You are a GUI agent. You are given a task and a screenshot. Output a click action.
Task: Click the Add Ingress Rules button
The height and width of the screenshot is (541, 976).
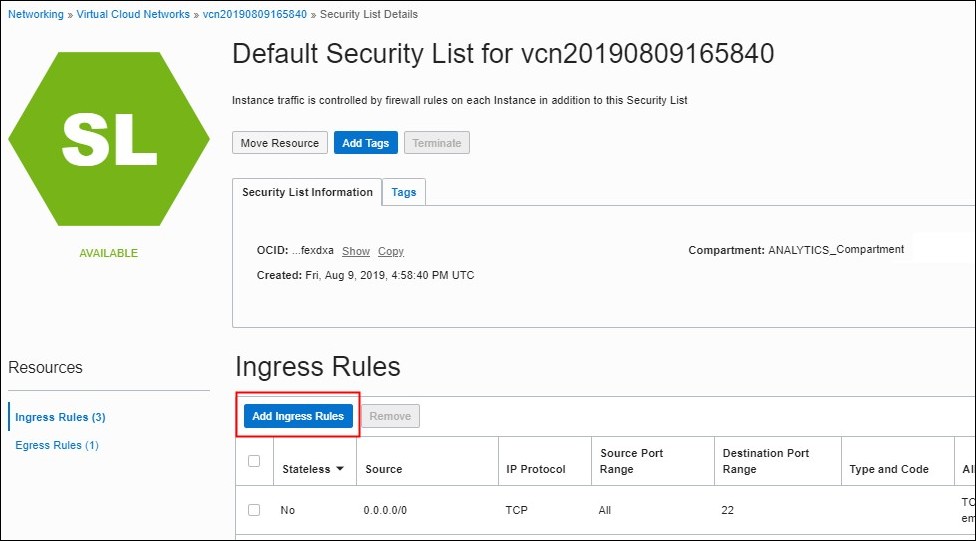pyautogui.click(x=298, y=416)
